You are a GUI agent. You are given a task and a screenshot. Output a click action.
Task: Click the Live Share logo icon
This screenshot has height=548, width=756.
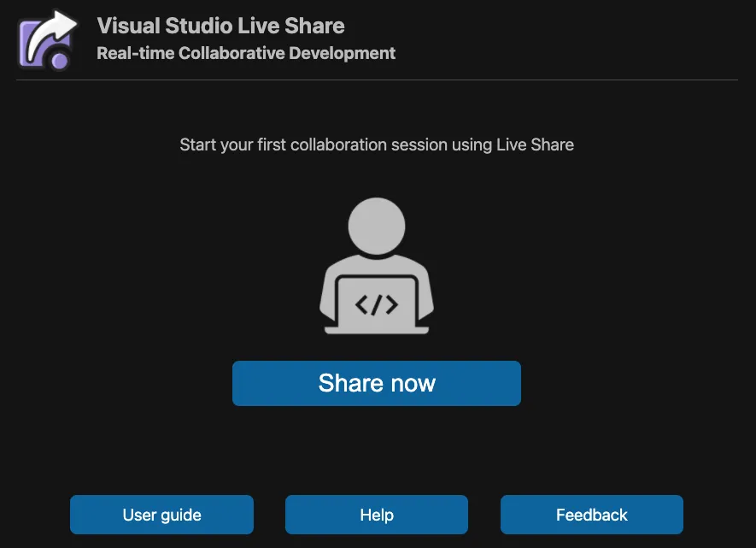pos(47,40)
